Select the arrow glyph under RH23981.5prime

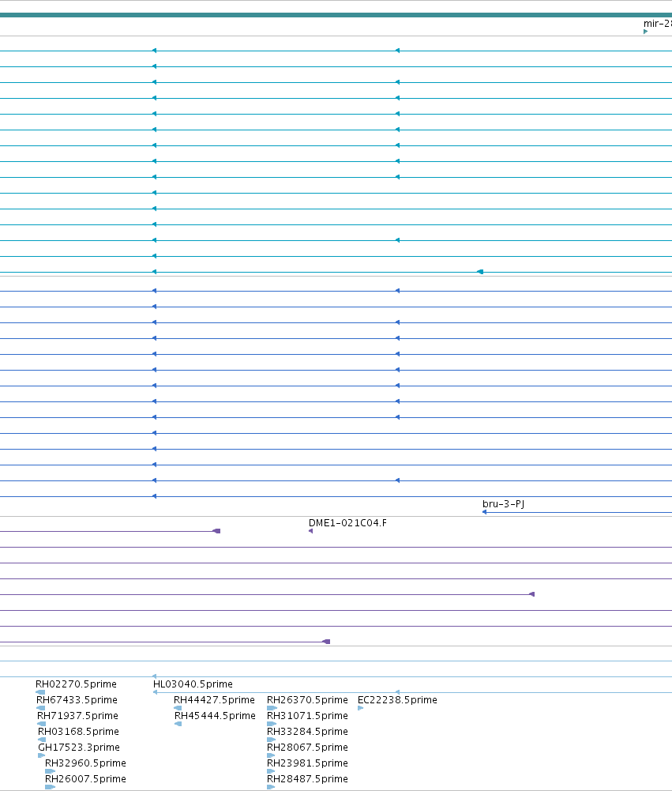(x=271, y=771)
